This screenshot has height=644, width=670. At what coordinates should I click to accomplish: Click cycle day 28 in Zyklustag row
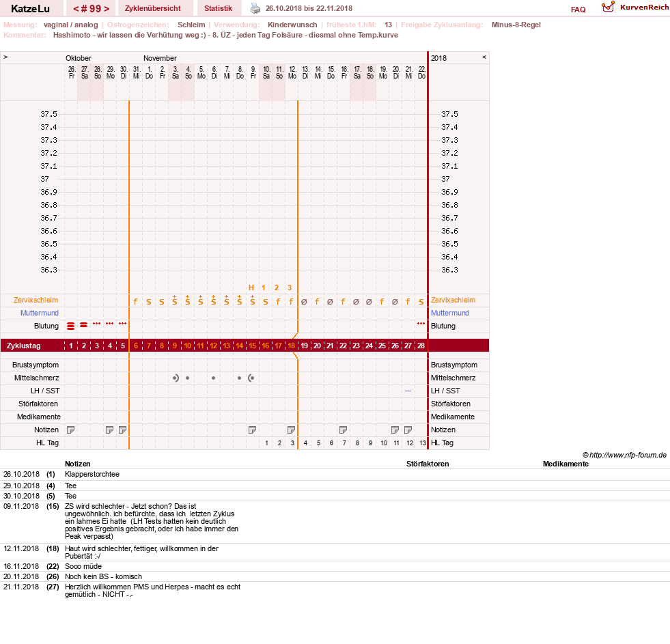421,346
